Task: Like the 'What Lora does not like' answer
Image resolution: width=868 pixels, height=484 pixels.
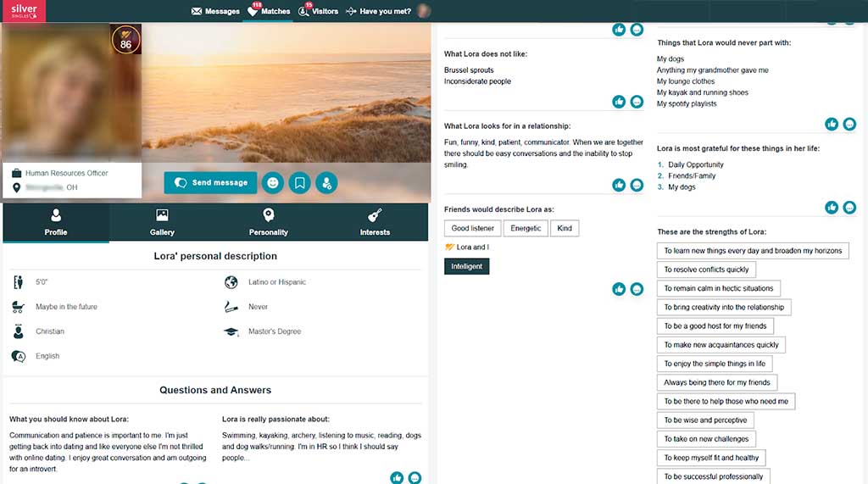Action: [619, 102]
